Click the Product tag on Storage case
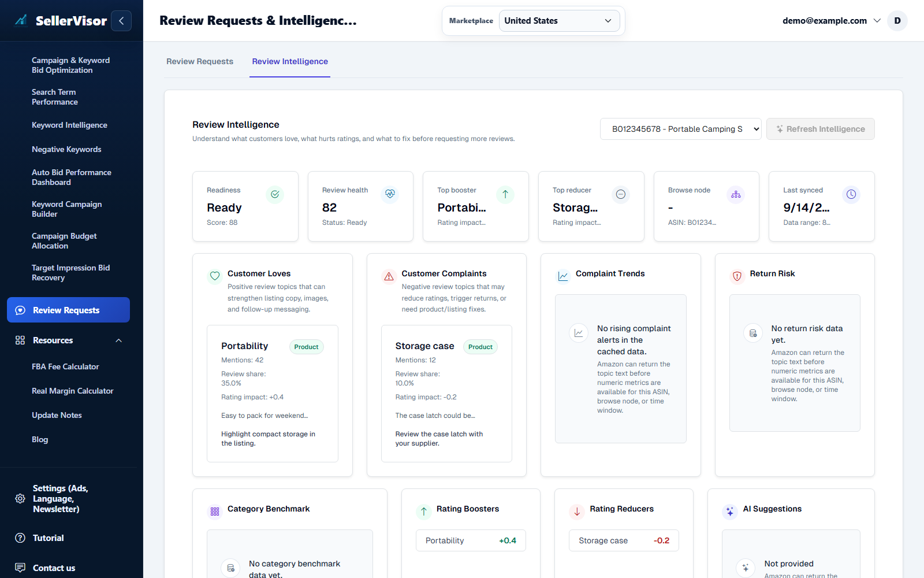The image size is (924, 578). coord(480,347)
